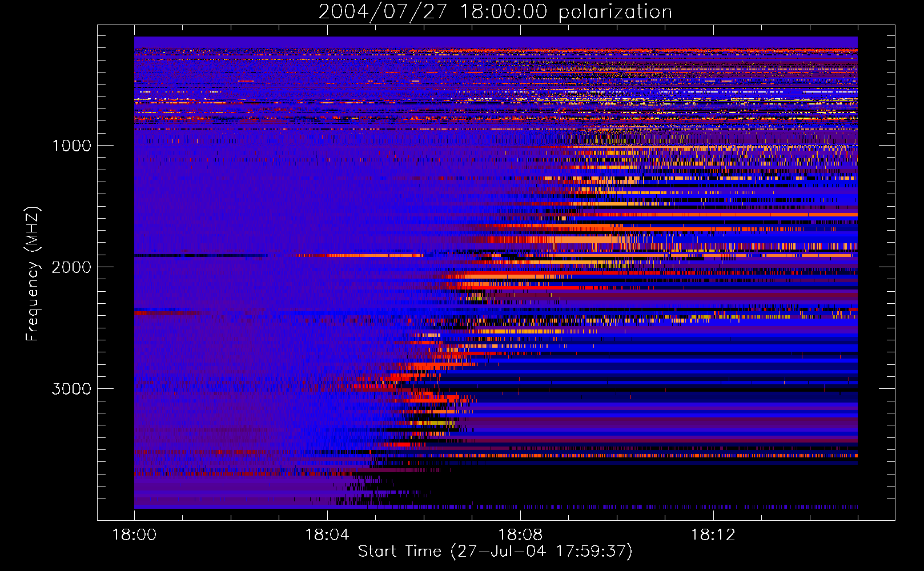Viewport: 924px width, 571px height.
Task: Click the 1000 frequency tick label
Action: (71, 146)
